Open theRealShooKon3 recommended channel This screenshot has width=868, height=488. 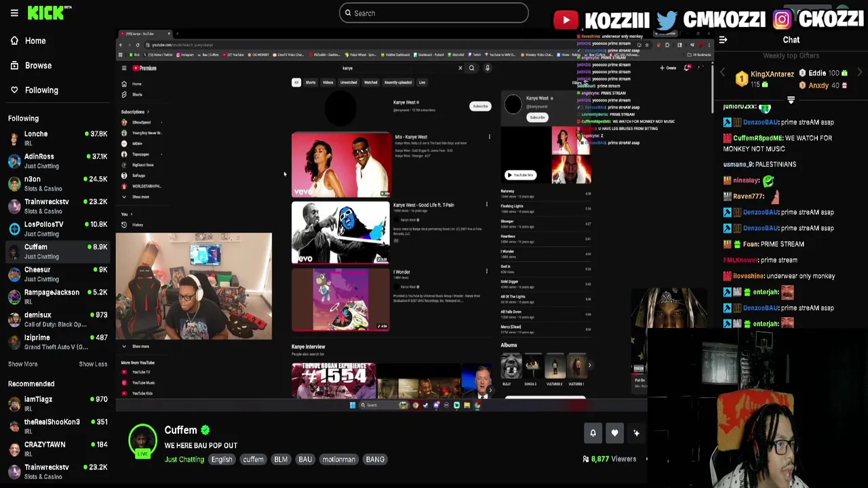click(x=58, y=426)
